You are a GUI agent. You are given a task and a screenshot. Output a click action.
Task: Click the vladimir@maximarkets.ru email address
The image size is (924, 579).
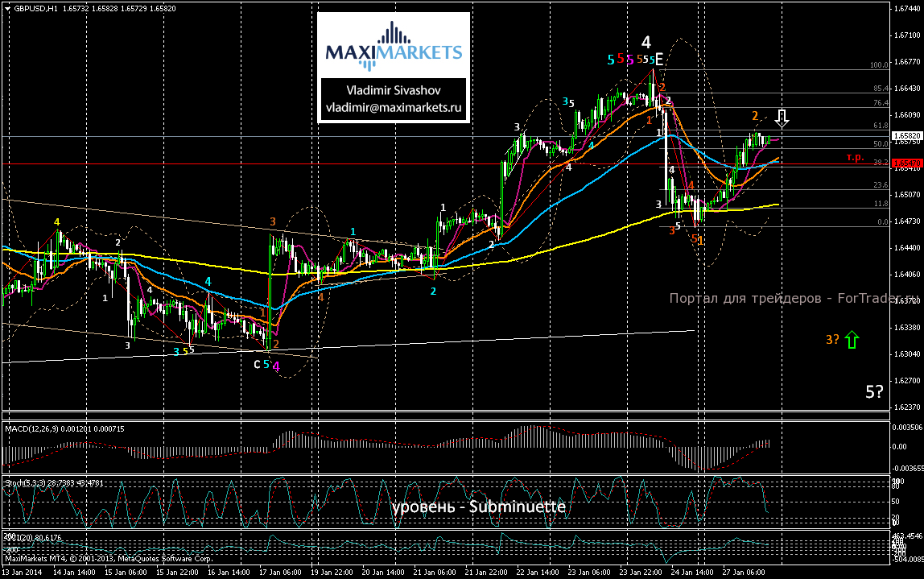click(394, 106)
